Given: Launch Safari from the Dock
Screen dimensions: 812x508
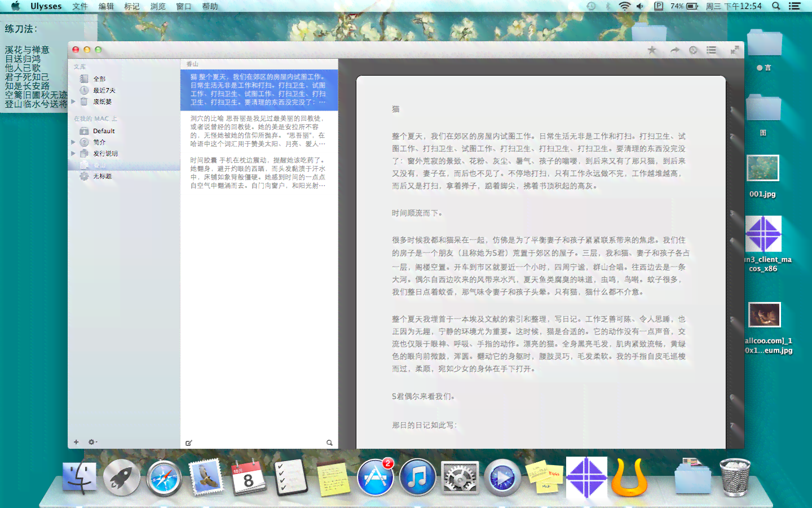Looking at the screenshot, I should click(164, 478).
